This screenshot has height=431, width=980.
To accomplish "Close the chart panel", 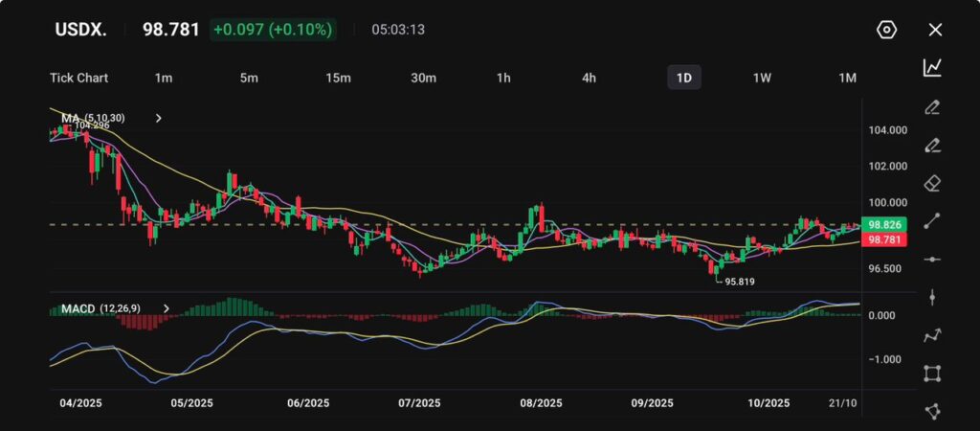I will click(935, 30).
